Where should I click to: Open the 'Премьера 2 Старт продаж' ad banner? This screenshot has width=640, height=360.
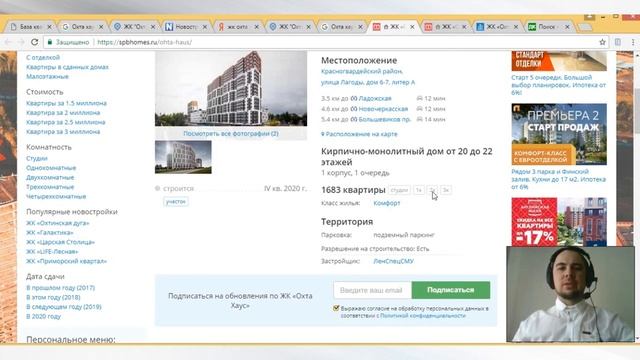[559, 134]
